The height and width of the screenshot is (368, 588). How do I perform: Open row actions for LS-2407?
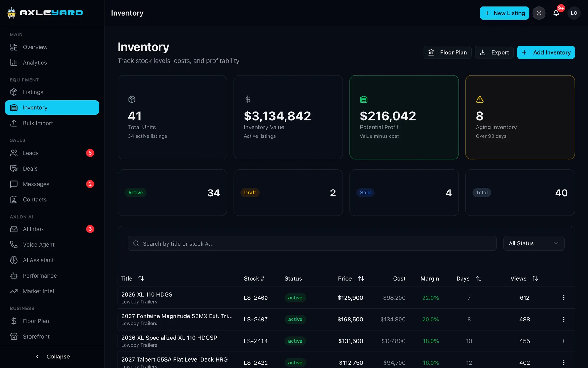[563, 319]
